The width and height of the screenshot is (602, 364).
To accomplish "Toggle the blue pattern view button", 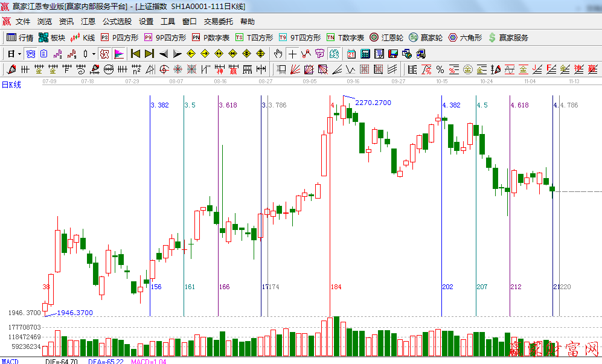I will (30, 54).
